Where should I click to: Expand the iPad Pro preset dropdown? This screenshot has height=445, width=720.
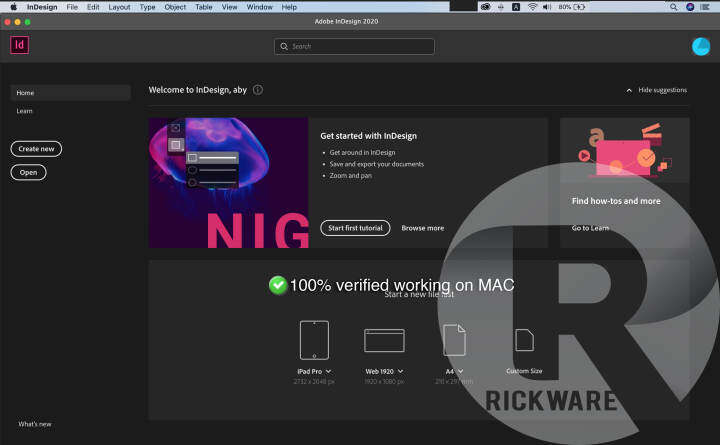coord(328,371)
